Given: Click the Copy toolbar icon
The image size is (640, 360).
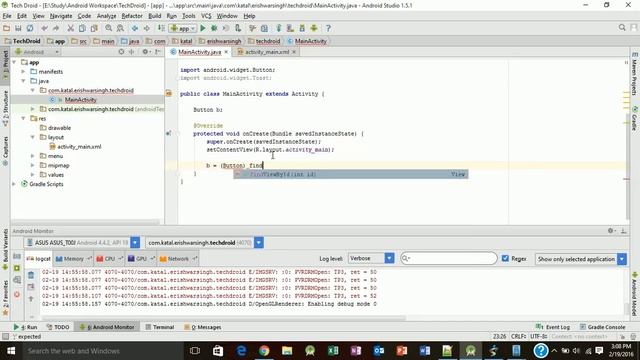Looking at the screenshot, I should point(82,28).
